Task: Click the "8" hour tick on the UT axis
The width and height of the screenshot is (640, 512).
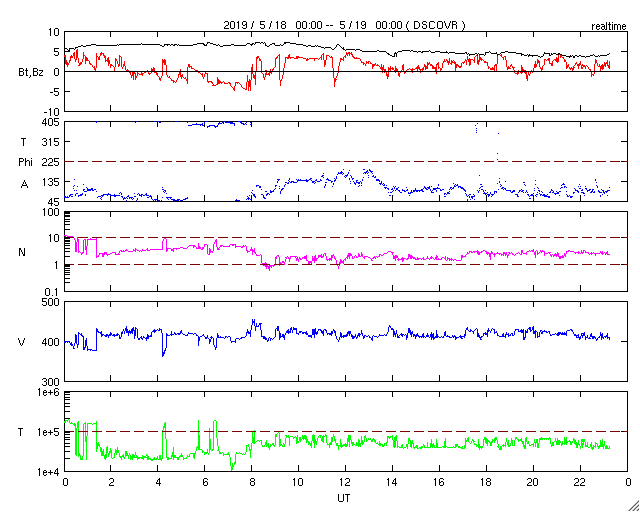Action: (x=252, y=481)
